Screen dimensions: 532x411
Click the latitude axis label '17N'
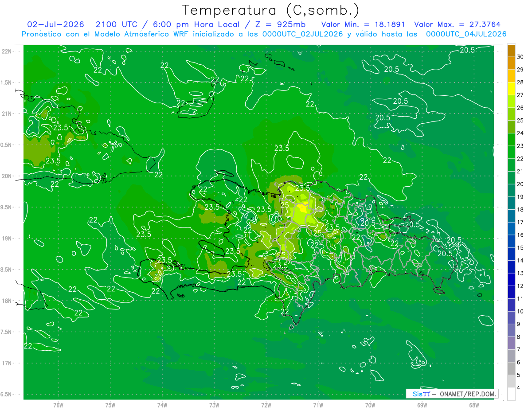[7, 364]
